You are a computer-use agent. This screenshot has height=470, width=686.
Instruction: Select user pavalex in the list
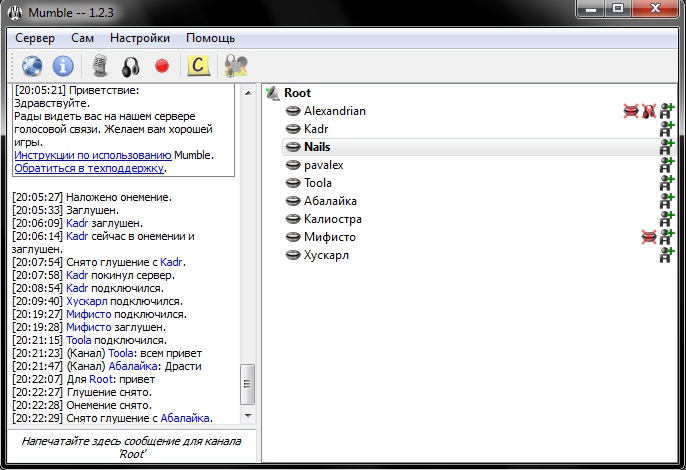(324, 165)
